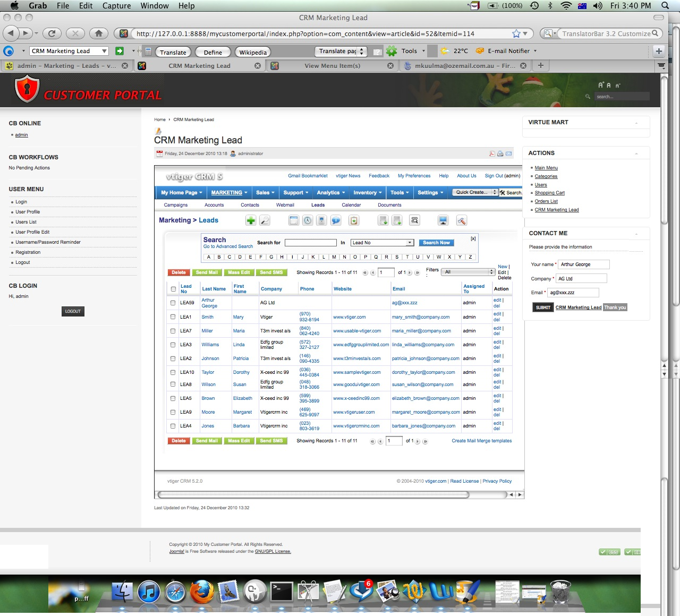Open Safari from the Dock
The image size is (680, 616).
175,591
